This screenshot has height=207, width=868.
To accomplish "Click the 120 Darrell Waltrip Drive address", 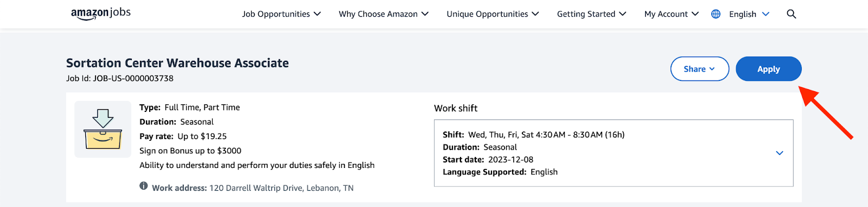I will pos(282,188).
